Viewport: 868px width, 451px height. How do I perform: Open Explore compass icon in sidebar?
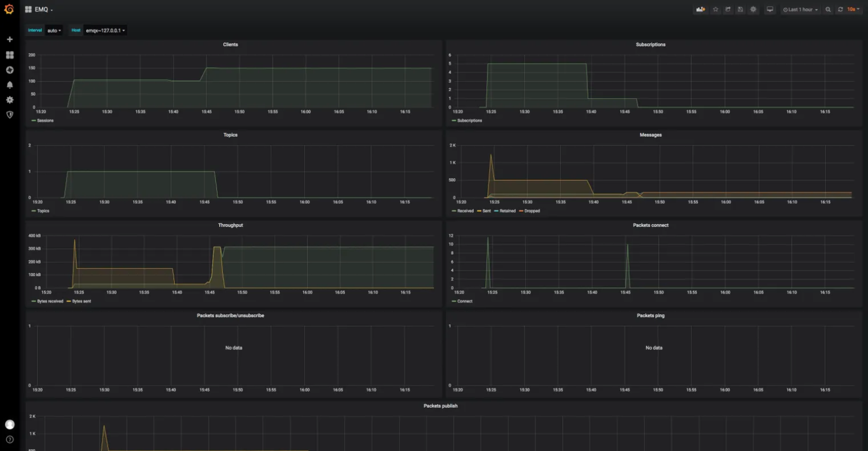9,70
